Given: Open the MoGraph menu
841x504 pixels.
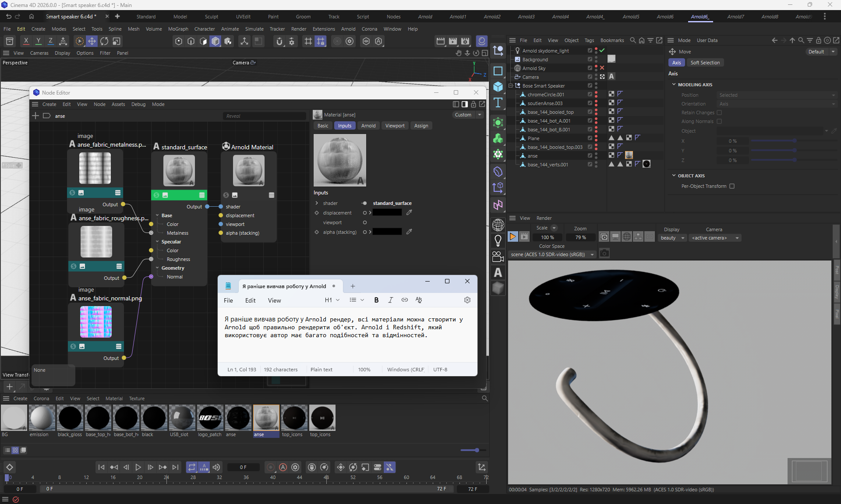Looking at the screenshot, I should point(178,29).
